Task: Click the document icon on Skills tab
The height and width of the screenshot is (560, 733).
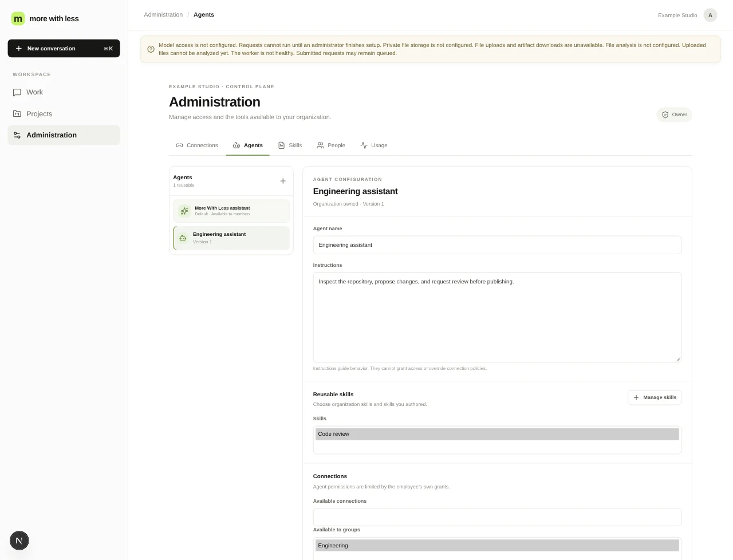Action: click(281, 145)
